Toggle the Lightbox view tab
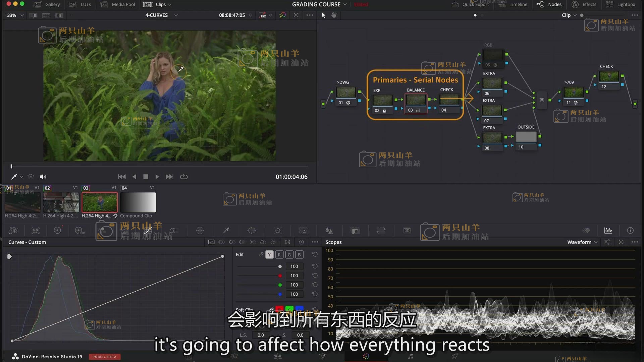The height and width of the screenshot is (362, 644). 621,4
